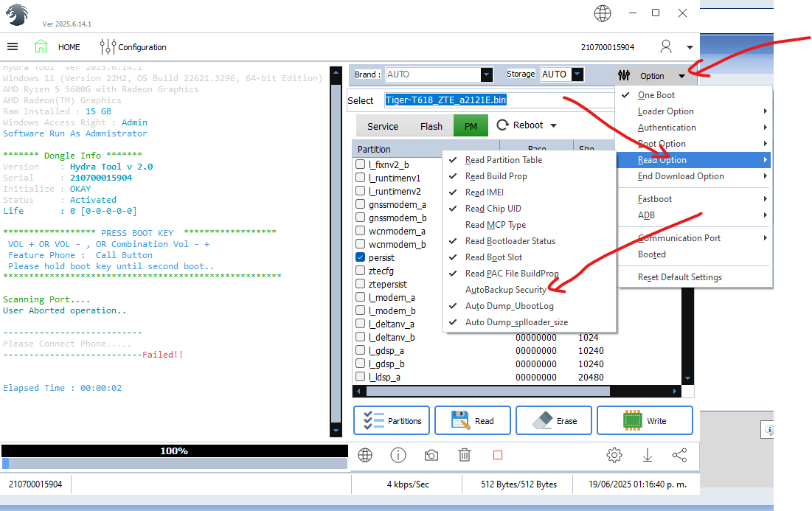812x511 pixels.
Task: Click the trash bin icon
Action: [x=465, y=455]
